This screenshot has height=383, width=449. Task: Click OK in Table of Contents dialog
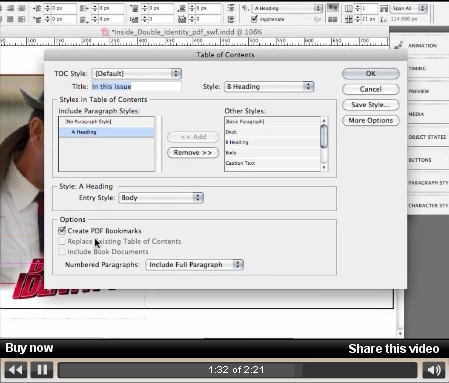(371, 74)
